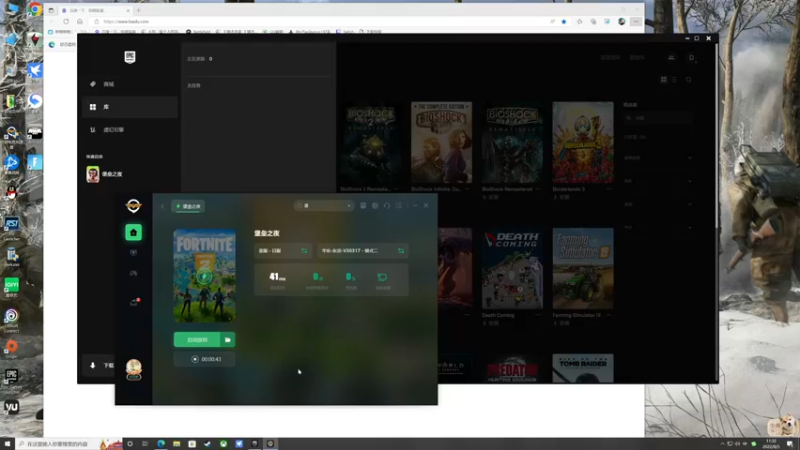Image resolution: width=800 pixels, height=450 pixels.
Task: Click the Borderlands 3 cover in Epic library
Action: (583, 142)
